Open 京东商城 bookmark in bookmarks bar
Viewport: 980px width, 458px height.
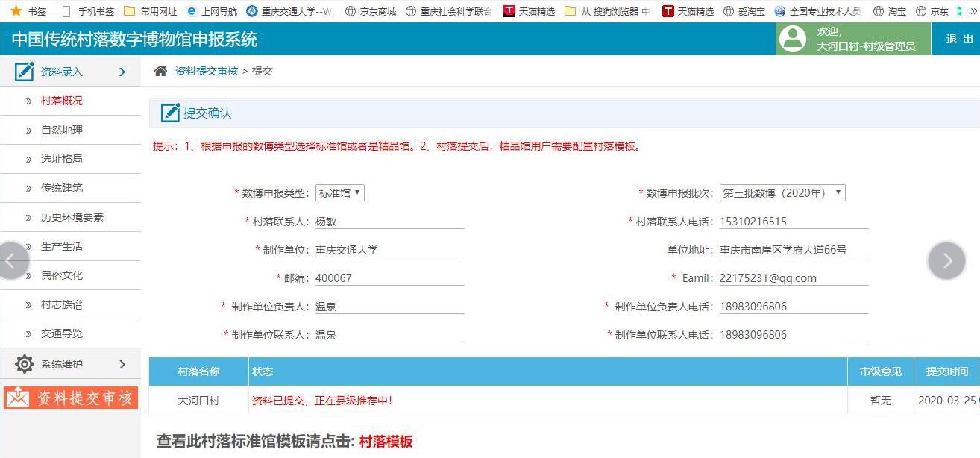(x=371, y=11)
